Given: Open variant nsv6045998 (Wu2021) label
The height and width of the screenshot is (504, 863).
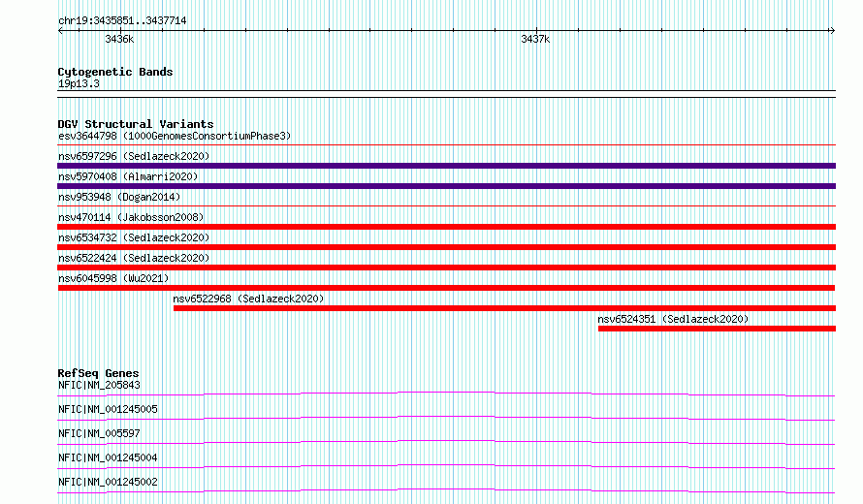Looking at the screenshot, I should (x=113, y=278).
